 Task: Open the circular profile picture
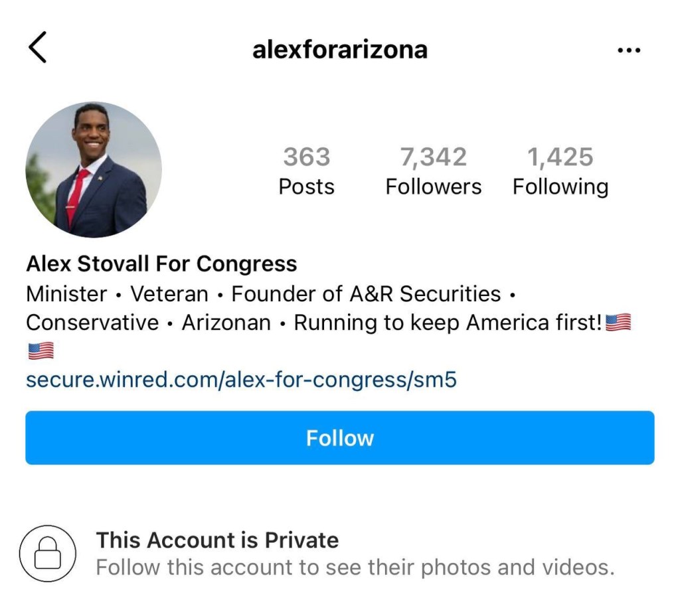[x=94, y=170]
